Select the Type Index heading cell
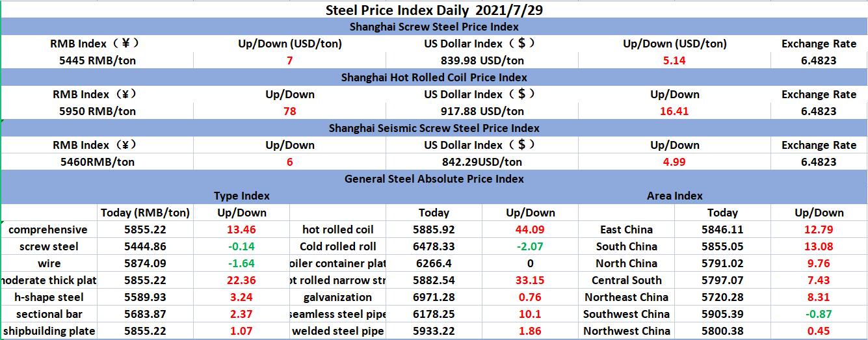868x340 pixels. (x=241, y=196)
